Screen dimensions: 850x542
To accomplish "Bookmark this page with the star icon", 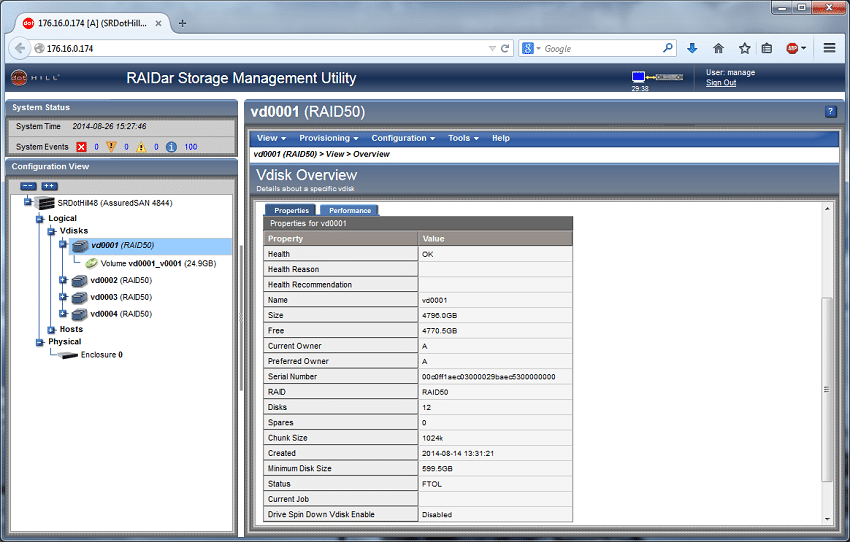I will (744, 48).
